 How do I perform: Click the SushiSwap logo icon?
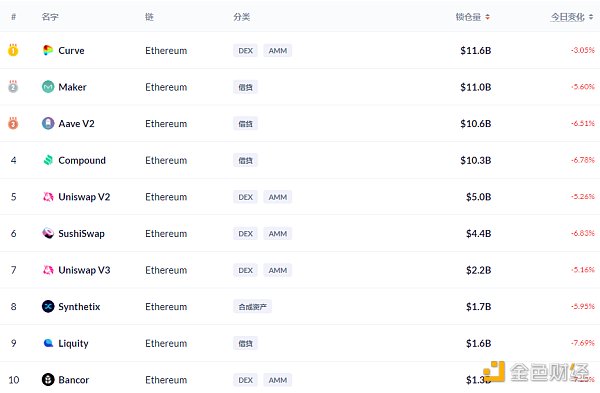[48, 233]
